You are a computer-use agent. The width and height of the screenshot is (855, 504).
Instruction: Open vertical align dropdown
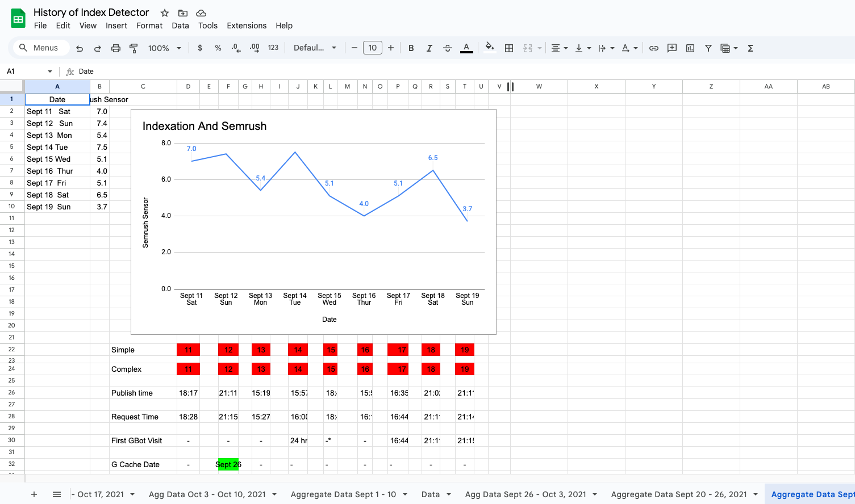583,48
